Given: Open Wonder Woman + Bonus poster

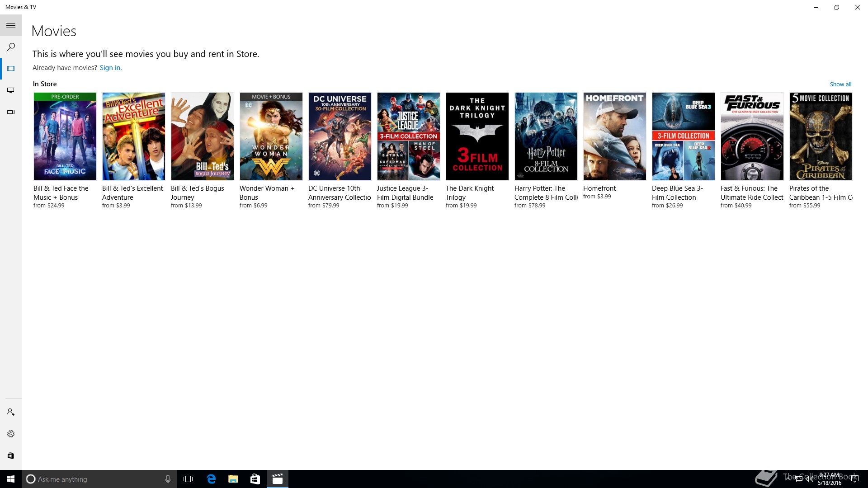Looking at the screenshot, I should pyautogui.click(x=271, y=136).
